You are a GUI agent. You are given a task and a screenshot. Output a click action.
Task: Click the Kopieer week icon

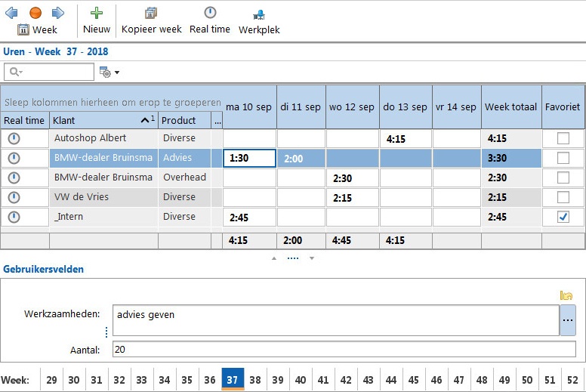pyautogui.click(x=151, y=13)
